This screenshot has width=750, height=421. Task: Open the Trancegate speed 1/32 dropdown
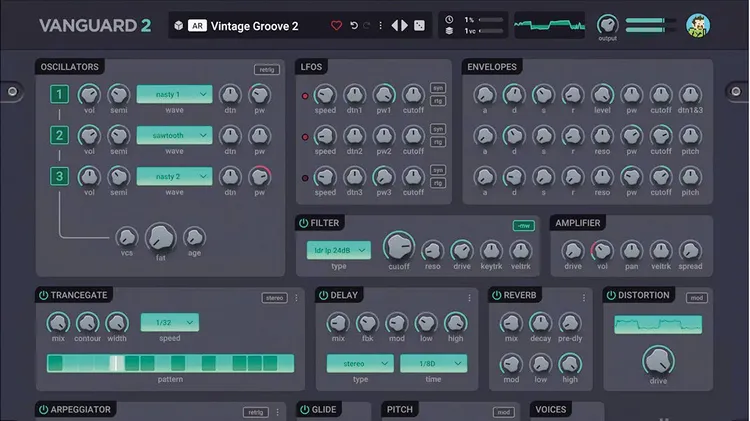tap(169, 322)
